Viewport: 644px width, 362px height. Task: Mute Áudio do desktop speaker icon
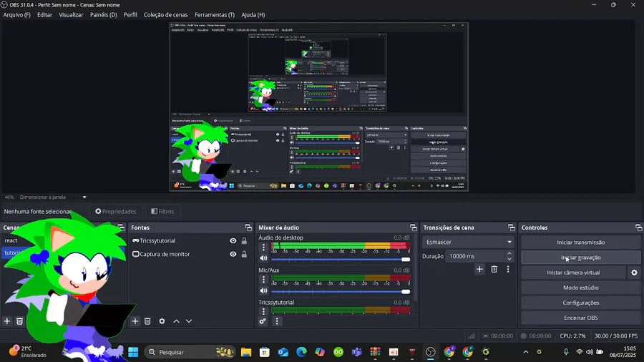[263, 258]
